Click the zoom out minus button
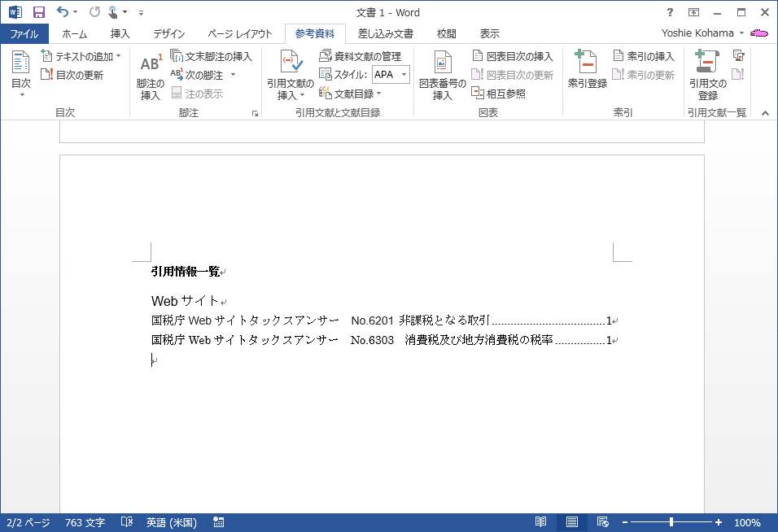Viewport: 778px width, 532px height. pyautogui.click(x=625, y=522)
